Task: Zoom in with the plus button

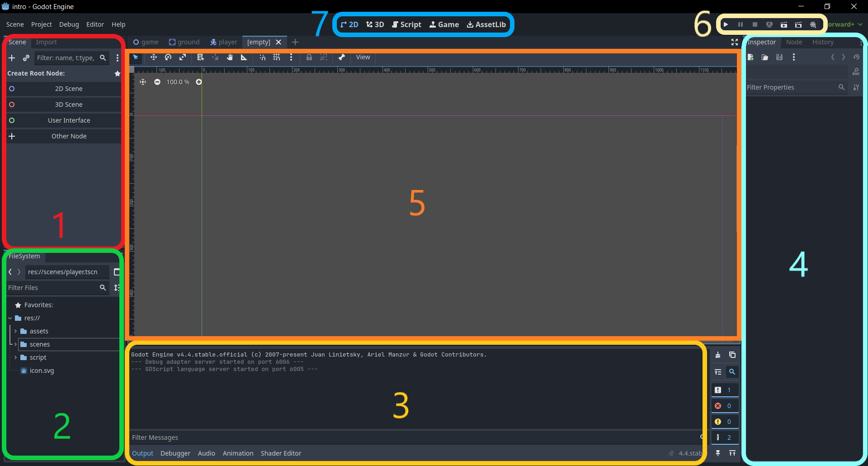Action: [x=199, y=82]
